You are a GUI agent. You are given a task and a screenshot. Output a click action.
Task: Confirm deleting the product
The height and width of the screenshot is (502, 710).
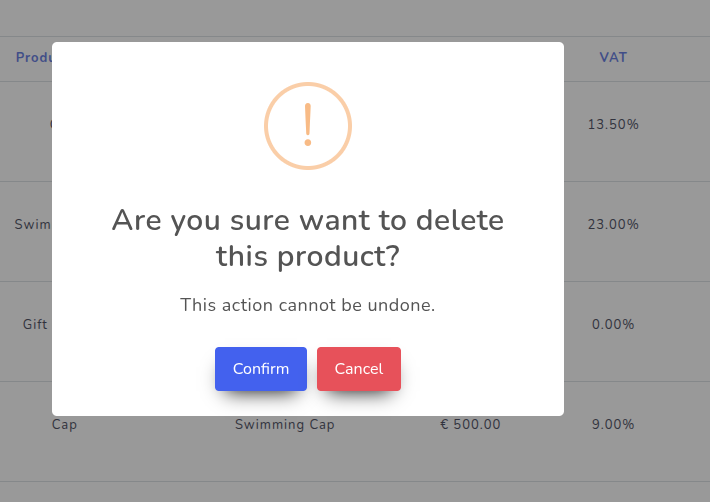coord(261,369)
